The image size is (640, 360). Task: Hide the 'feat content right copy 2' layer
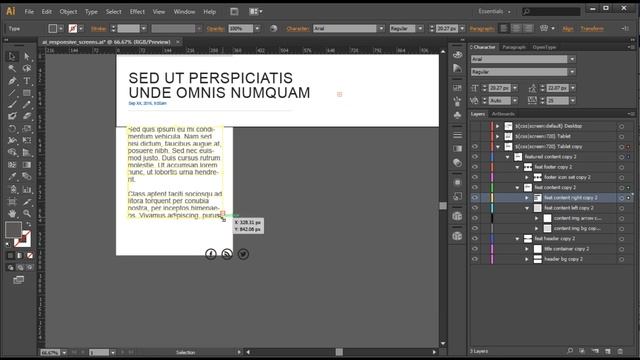tap(475, 198)
